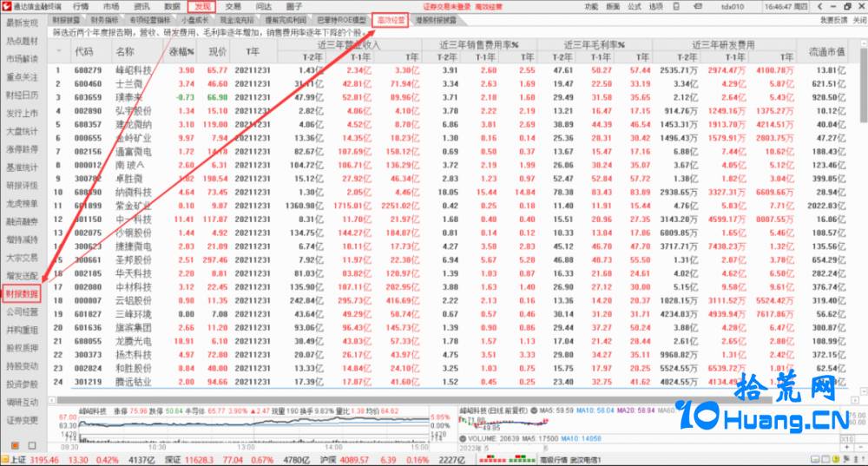Click the gear icon next to chart MA5 label
The image size is (868, 466).
tap(534, 410)
